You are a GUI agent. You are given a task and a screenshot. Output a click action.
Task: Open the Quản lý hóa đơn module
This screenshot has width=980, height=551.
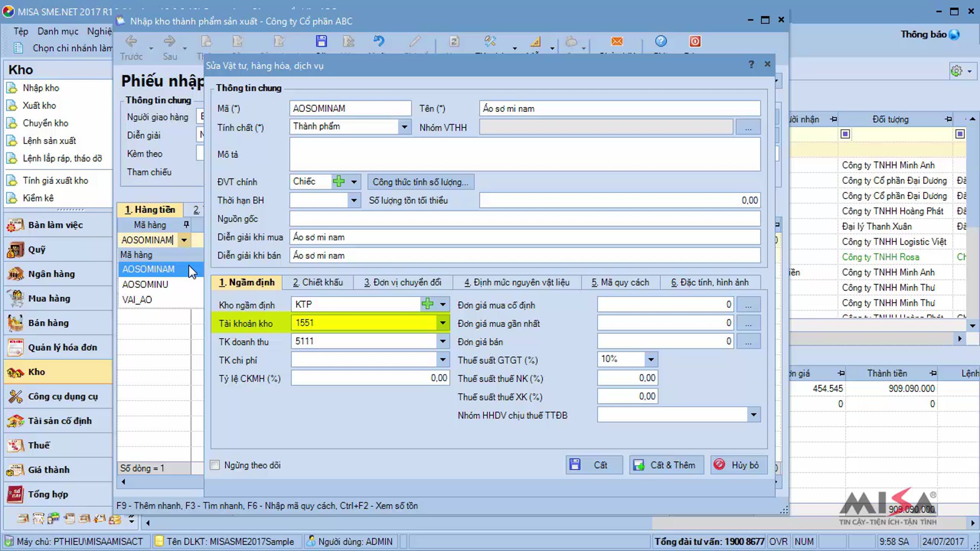(58, 347)
